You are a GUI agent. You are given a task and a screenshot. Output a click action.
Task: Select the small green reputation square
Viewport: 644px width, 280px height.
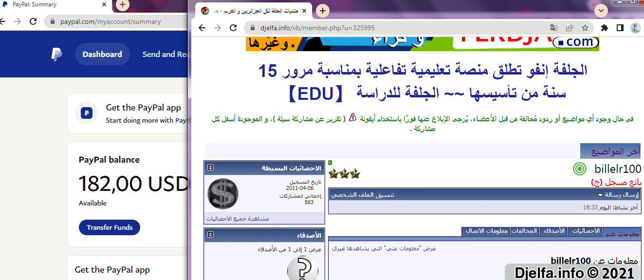click(x=330, y=162)
